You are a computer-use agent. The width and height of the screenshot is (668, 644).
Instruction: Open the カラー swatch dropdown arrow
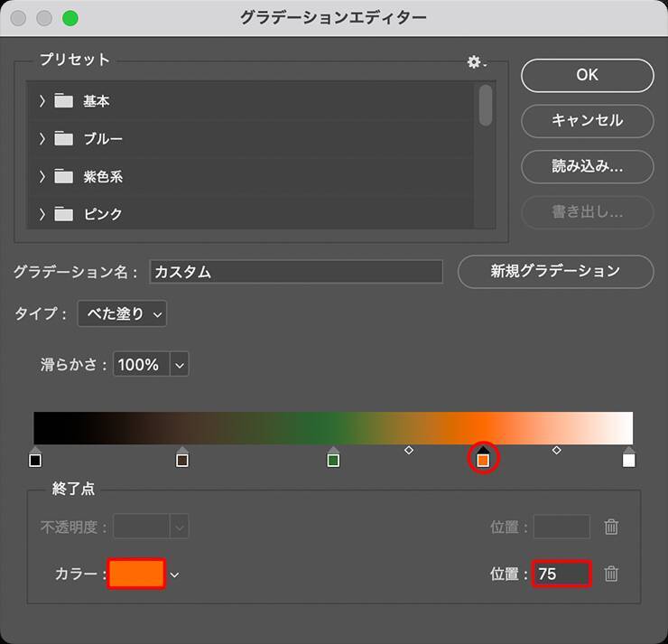pyautogui.click(x=174, y=574)
